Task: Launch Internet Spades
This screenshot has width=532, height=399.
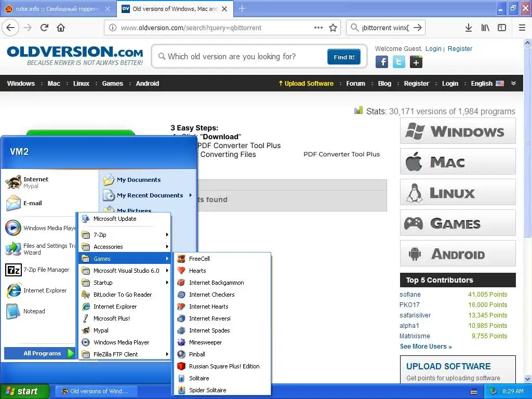Action: click(x=222, y=330)
